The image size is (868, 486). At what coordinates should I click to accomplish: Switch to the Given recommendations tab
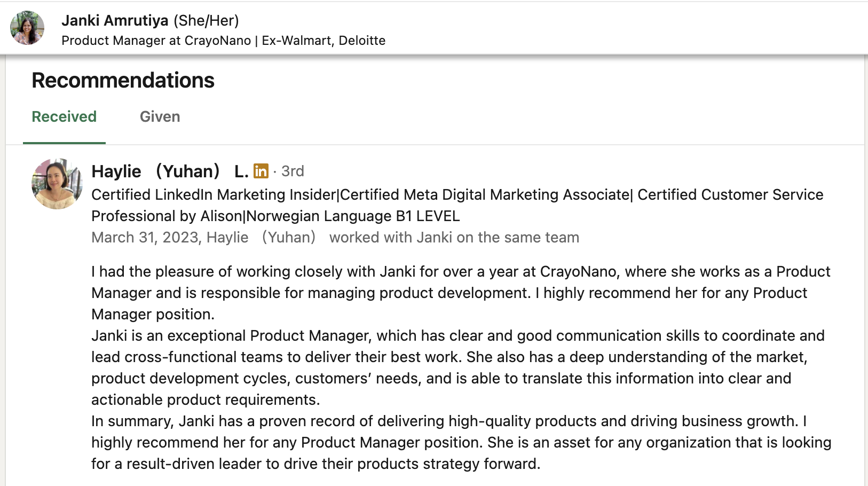[160, 117]
